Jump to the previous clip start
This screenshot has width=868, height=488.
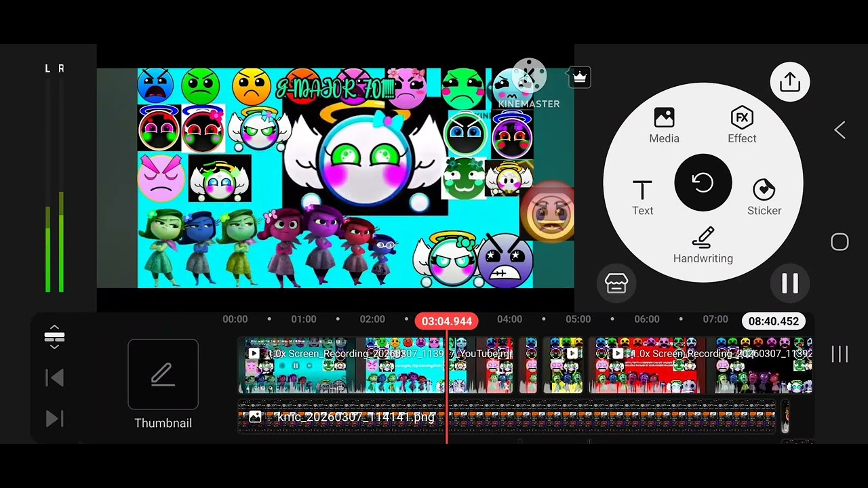54,378
